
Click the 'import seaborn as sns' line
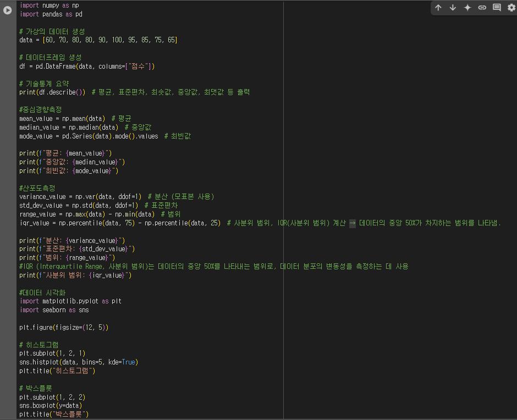pyautogui.click(x=54, y=310)
